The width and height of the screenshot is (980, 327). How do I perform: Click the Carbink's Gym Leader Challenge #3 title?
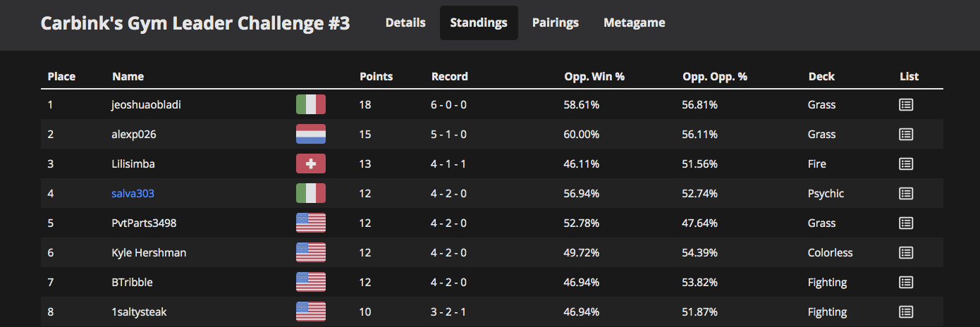click(x=195, y=23)
